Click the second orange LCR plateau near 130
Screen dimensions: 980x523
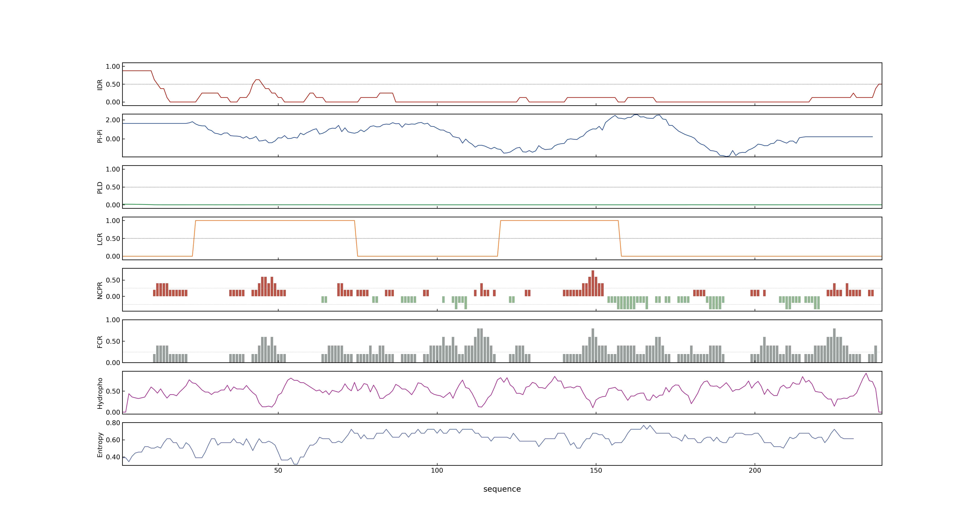click(559, 220)
